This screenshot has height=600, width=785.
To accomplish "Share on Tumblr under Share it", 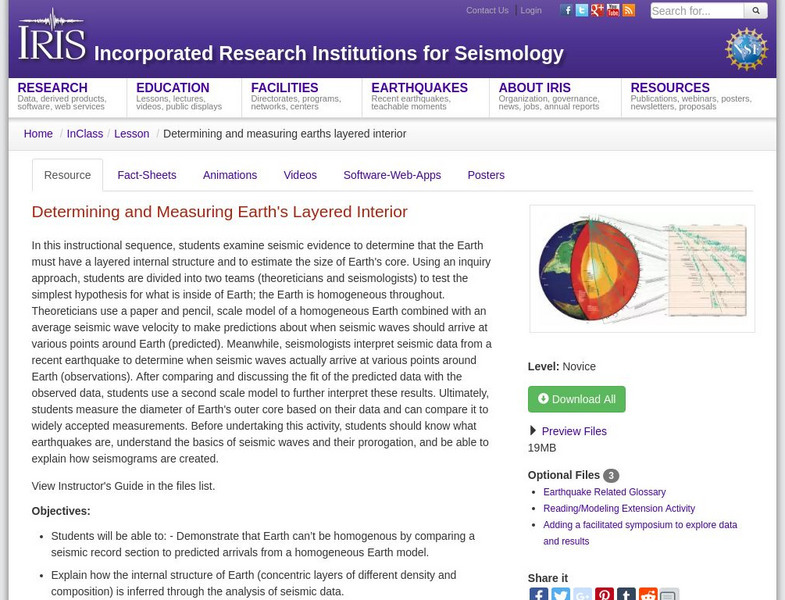I will 626,594.
